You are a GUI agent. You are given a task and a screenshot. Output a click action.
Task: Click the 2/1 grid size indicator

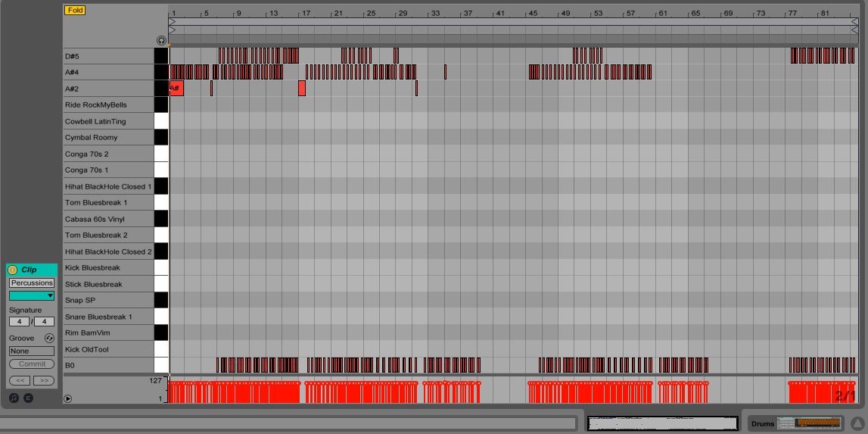[x=845, y=395]
